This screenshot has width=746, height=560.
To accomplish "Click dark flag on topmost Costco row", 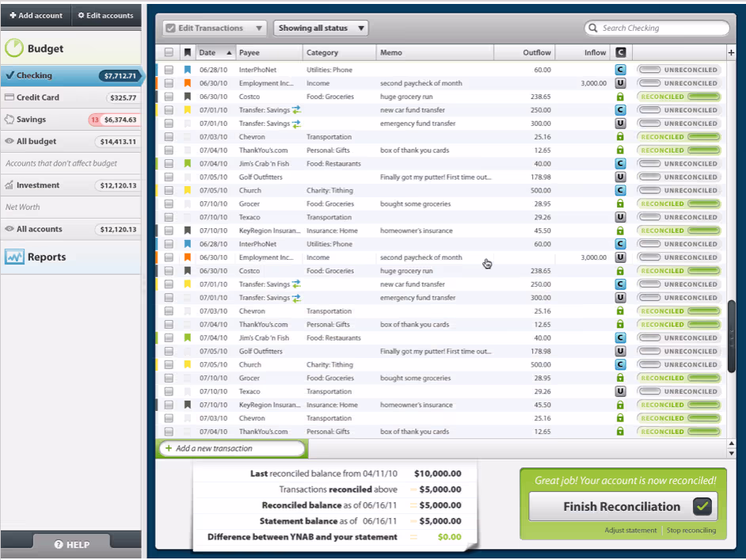I will (x=188, y=96).
